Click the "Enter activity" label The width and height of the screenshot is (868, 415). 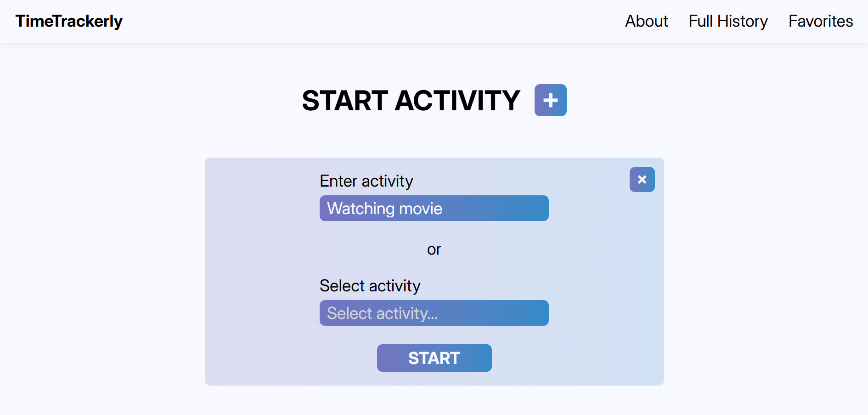point(366,181)
